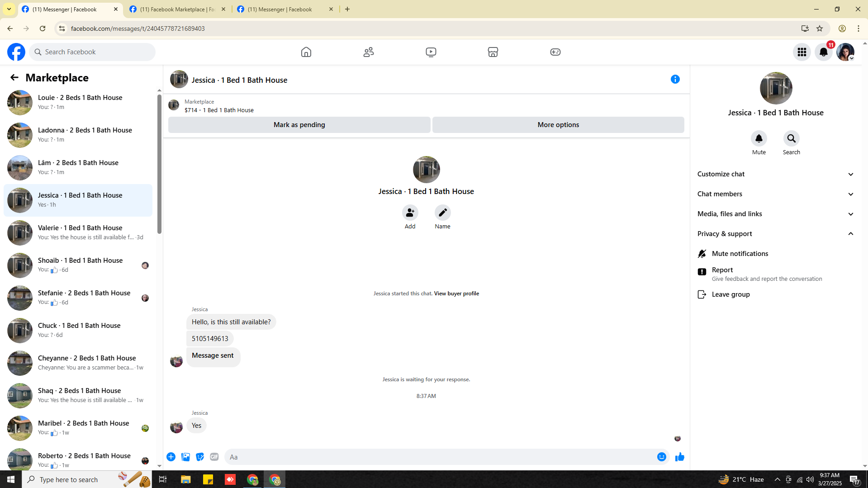Click the More options button
Viewport: 868px width, 488px height.
pyautogui.click(x=558, y=125)
